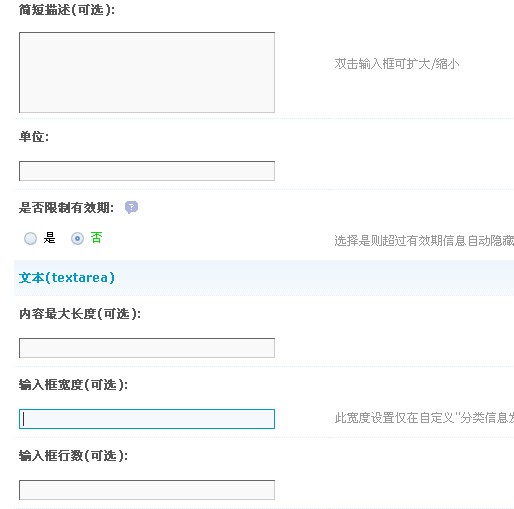Click the 输入框宽度(可选) label
The width and height of the screenshot is (514, 509).
(x=73, y=385)
